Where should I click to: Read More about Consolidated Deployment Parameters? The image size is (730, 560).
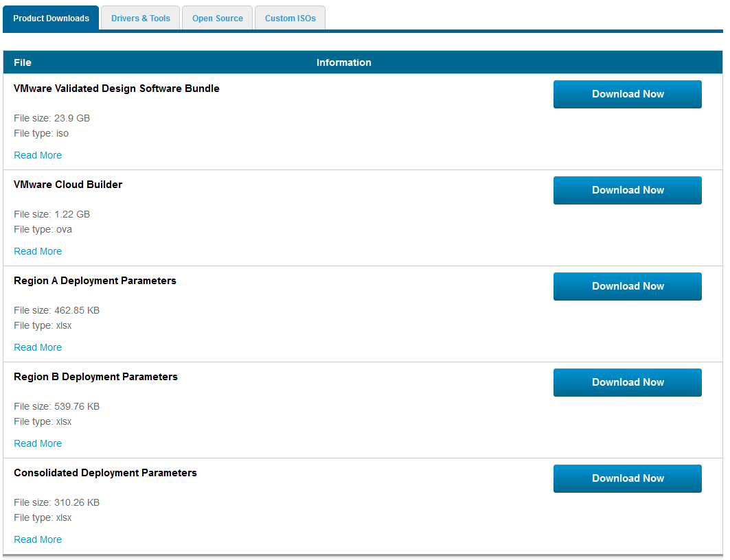[x=38, y=539]
